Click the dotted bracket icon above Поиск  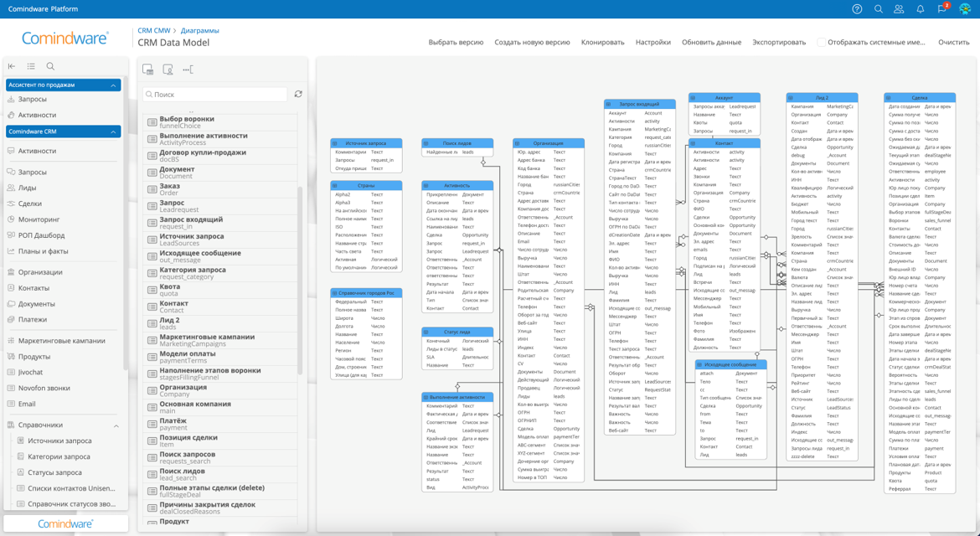pyautogui.click(x=188, y=70)
